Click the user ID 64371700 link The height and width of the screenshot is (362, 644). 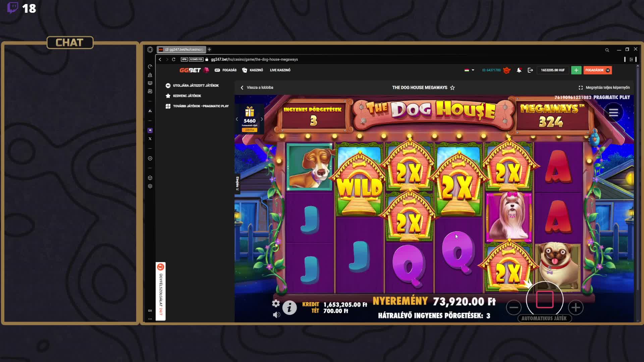tap(491, 70)
